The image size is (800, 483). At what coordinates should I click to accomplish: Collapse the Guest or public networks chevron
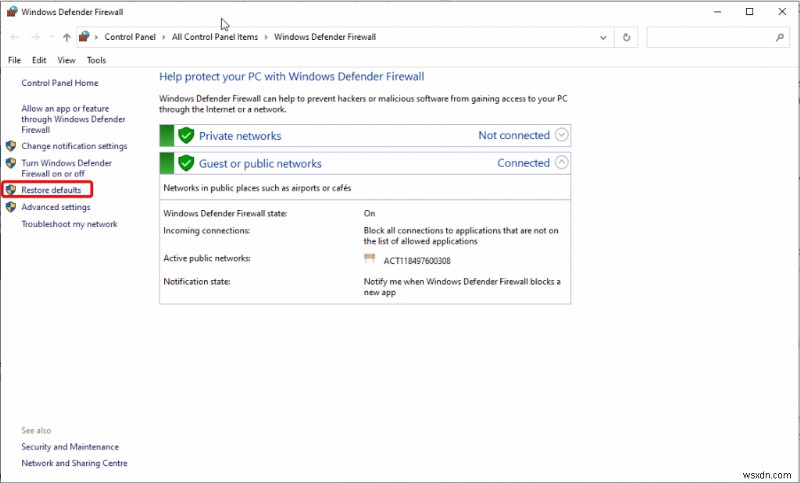pyautogui.click(x=561, y=163)
